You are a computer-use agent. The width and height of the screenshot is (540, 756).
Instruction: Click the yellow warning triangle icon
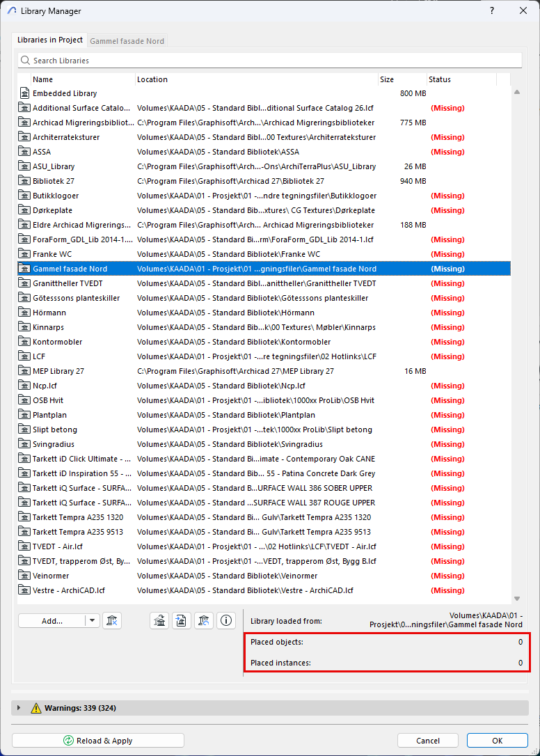tap(36, 708)
